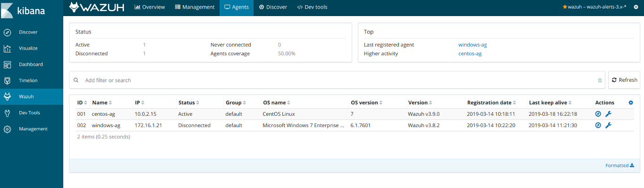Switch to the Discover tab in Wazuh bar
The height and width of the screenshot is (188, 644).
click(273, 7)
